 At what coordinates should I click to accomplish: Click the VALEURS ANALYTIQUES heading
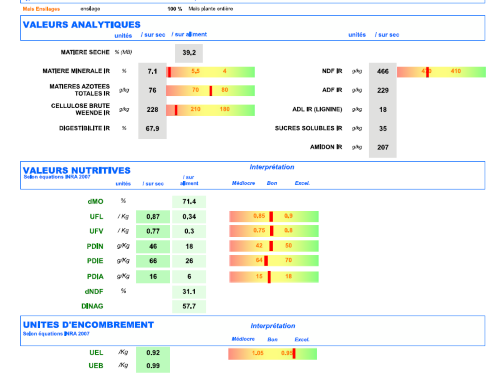pos(82,25)
